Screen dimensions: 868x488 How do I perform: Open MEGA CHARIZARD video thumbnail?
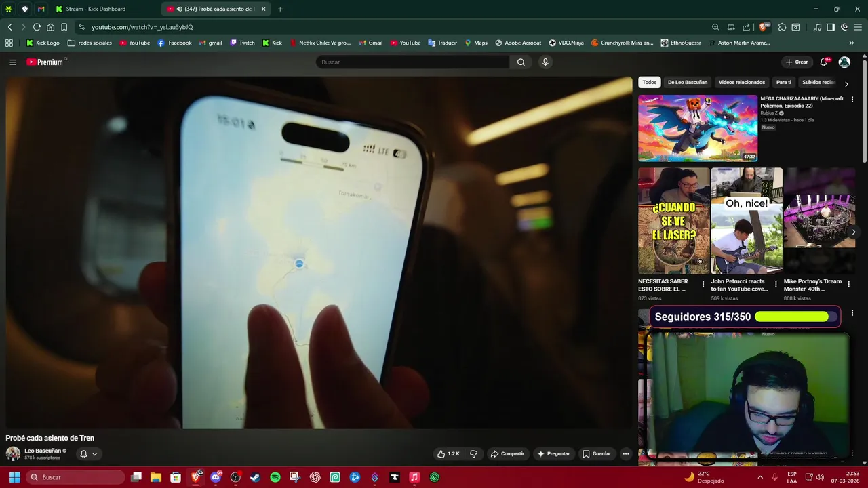tap(698, 128)
